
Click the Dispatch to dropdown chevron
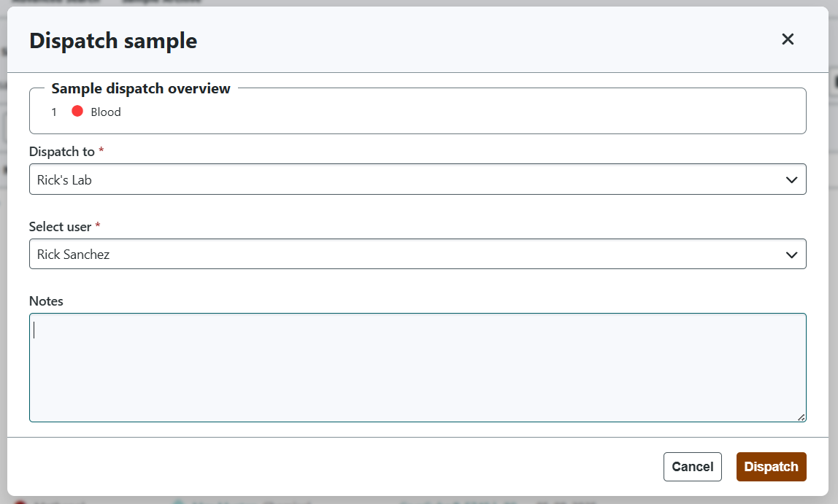pyautogui.click(x=791, y=179)
